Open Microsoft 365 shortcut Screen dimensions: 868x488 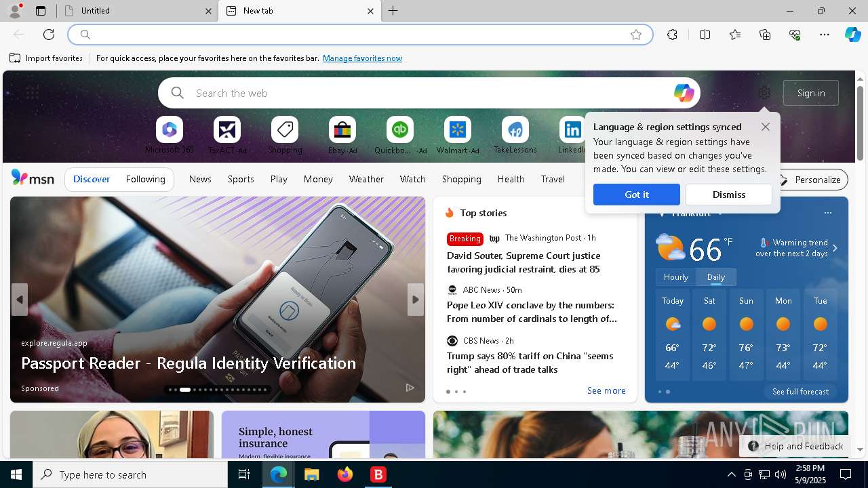coord(170,136)
